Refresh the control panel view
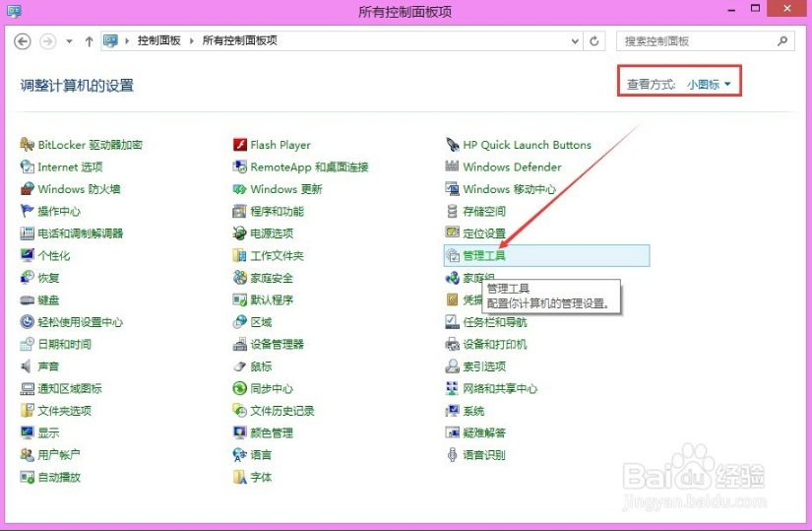This screenshot has width=812, height=531. 593,41
